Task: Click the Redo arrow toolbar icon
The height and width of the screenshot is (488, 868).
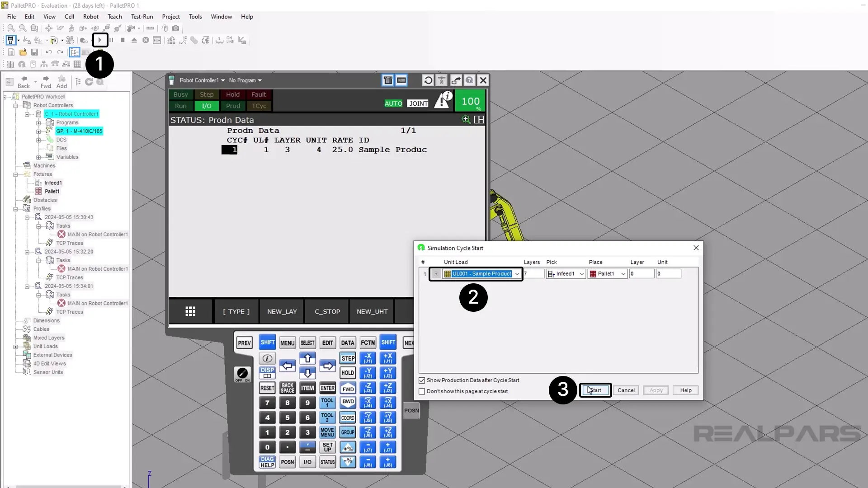Action: pyautogui.click(x=60, y=52)
